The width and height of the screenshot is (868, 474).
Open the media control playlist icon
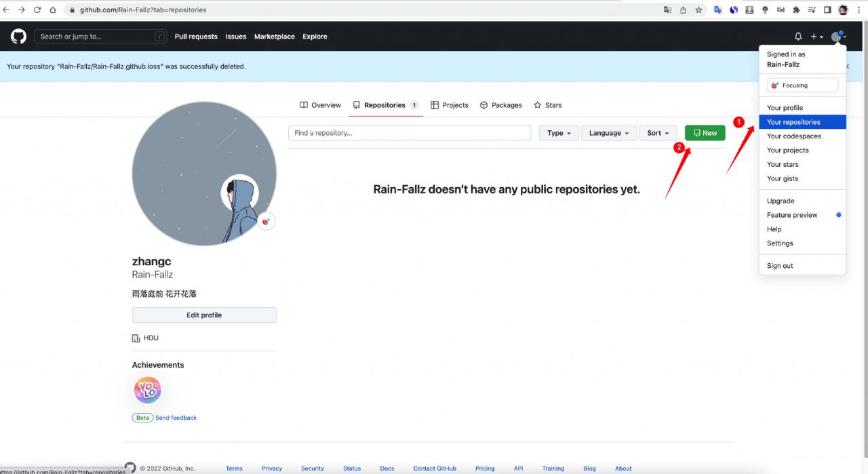tap(812, 10)
